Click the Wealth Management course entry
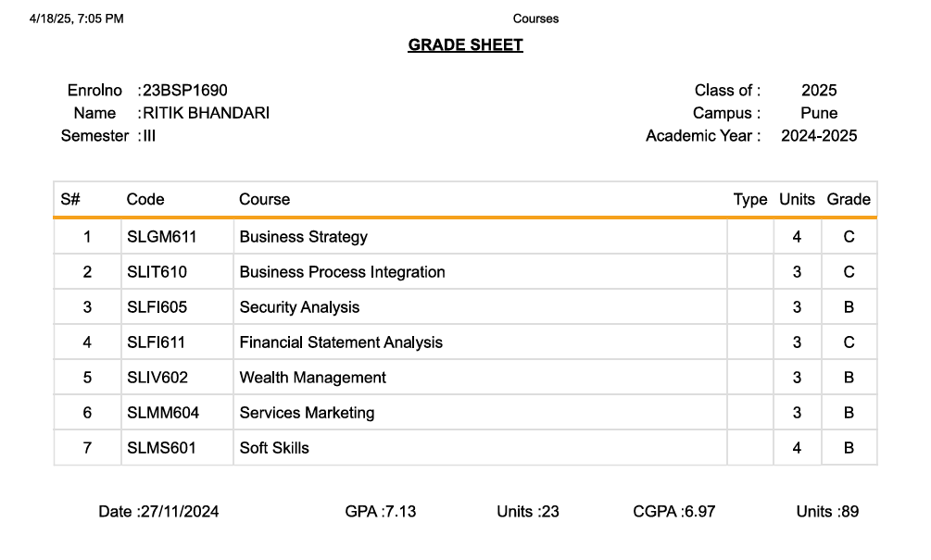This screenshot has height=560, width=931. coord(312,378)
